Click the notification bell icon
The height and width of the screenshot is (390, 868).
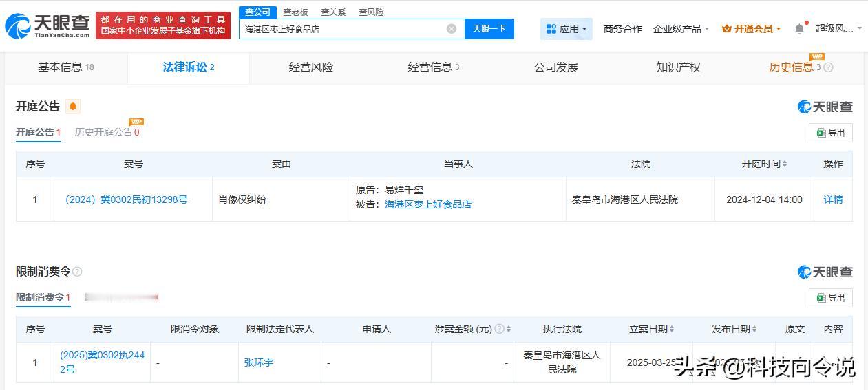click(x=799, y=29)
